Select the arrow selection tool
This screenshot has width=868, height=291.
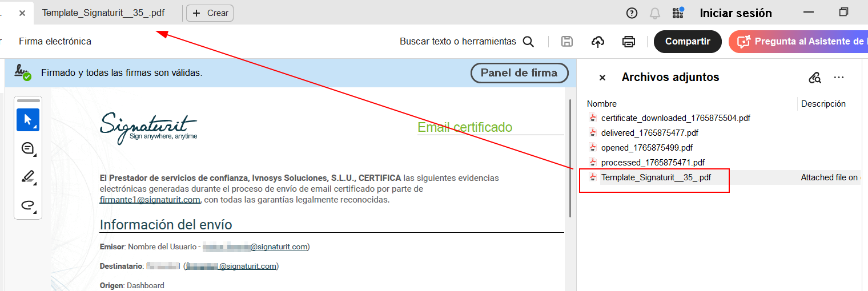tap(27, 120)
